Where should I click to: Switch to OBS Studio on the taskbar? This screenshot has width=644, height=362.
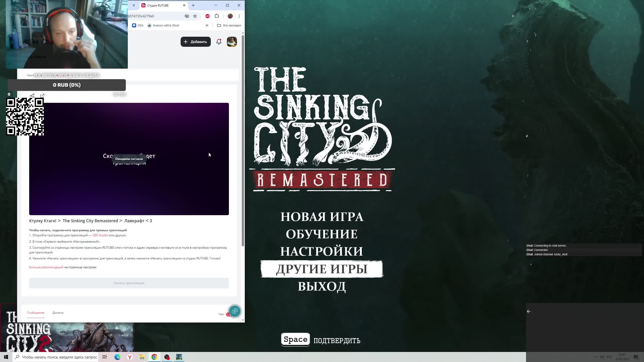pyautogui.click(x=167, y=357)
